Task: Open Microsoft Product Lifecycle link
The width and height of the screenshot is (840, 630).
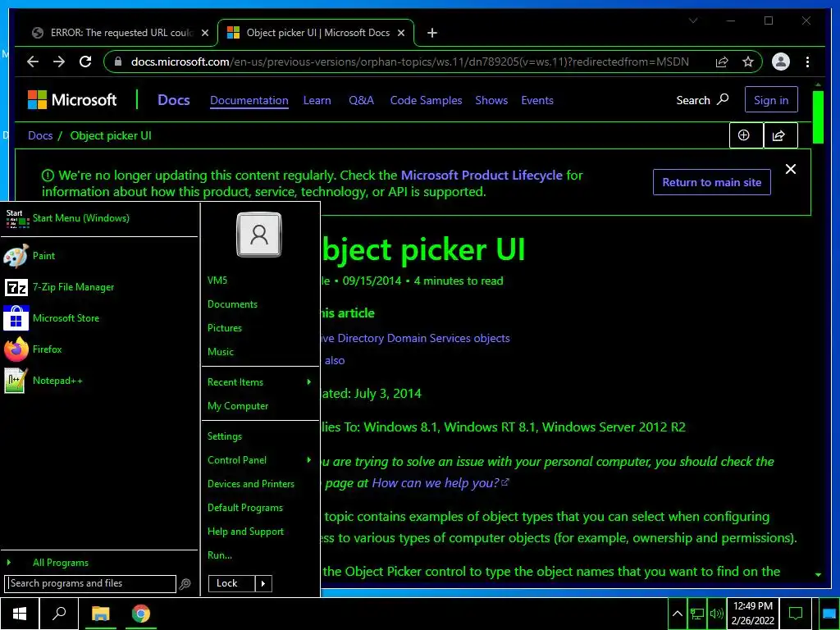Action: [x=482, y=176]
